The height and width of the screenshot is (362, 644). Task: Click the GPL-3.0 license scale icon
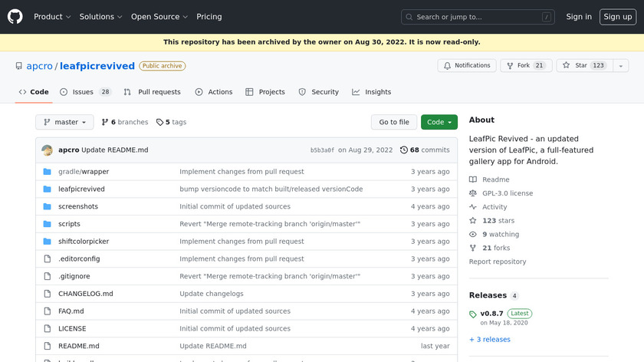[x=473, y=193]
